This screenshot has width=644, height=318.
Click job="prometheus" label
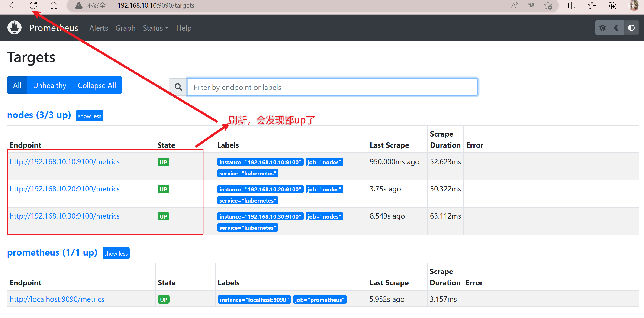[320, 299]
